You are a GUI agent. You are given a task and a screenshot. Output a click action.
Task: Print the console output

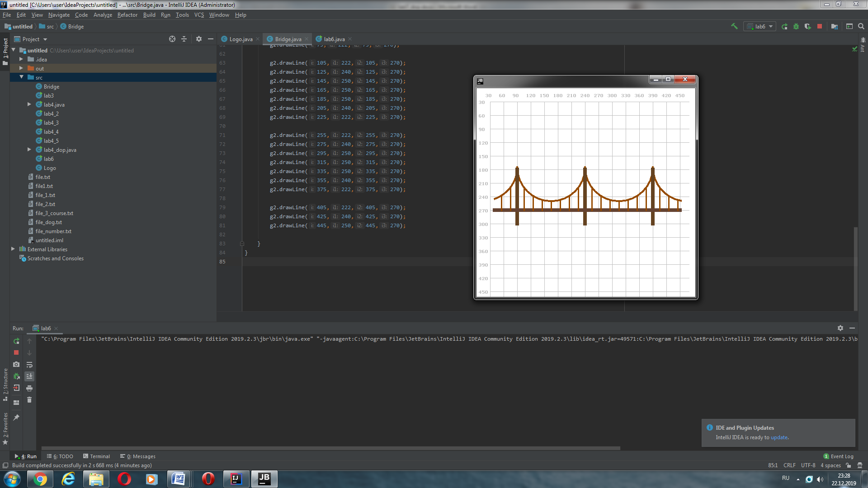pyautogui.click(x=29, y=388)
